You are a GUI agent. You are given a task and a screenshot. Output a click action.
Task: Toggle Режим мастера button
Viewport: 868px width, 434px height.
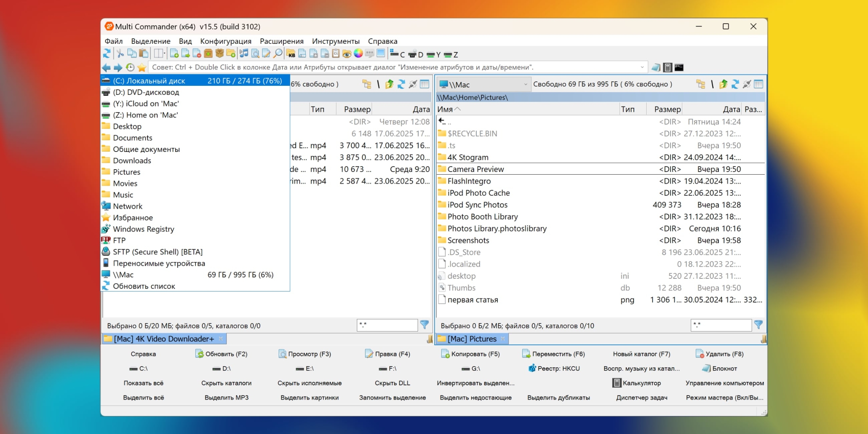(724, 397)
